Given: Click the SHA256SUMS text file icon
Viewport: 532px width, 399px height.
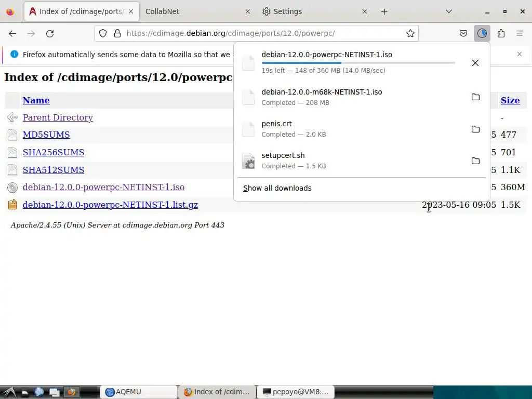Looking at the screenshot, I should (12, 152).
